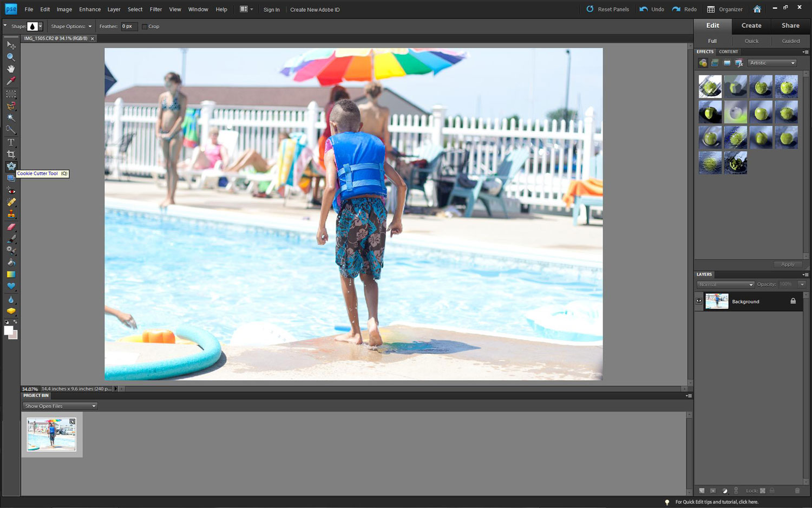
Task: Switch to the Content tab
Action: click(728, 51)
